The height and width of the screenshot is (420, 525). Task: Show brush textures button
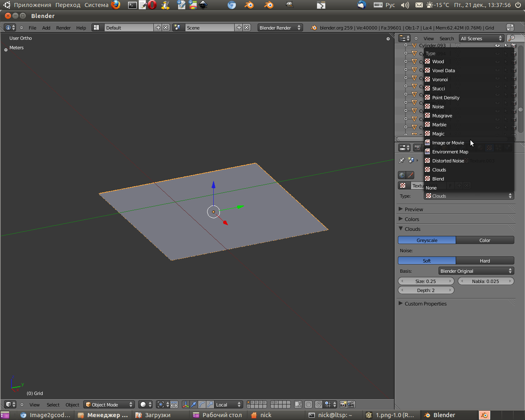point(410,175)
